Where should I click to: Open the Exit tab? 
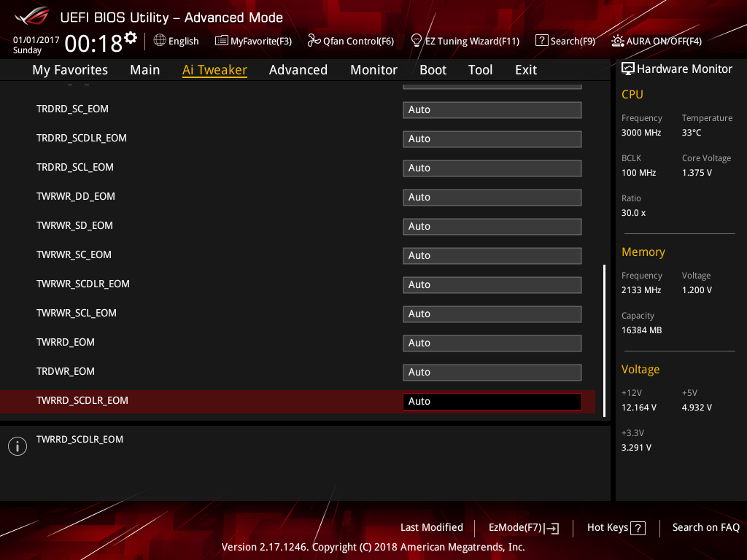(526, 70)
